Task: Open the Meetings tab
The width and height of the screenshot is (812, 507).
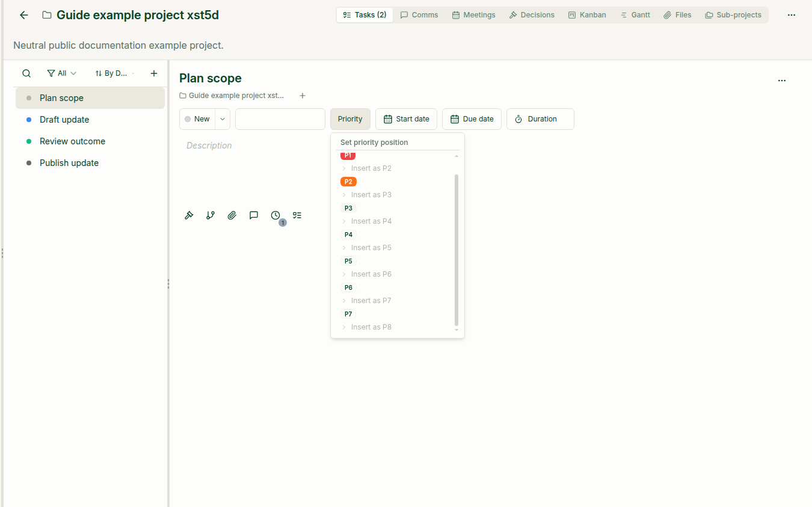Action: (x=474, y=15)
